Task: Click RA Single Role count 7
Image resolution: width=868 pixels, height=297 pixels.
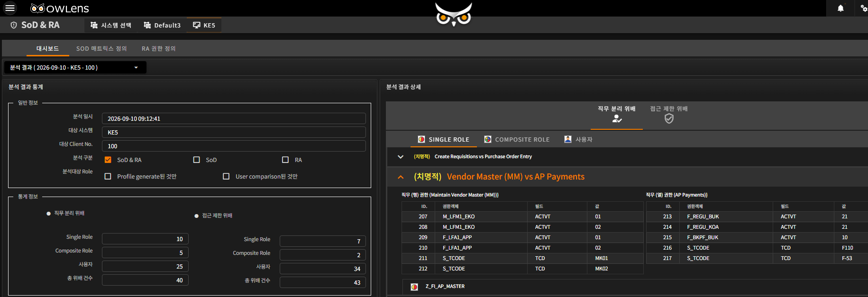Action: click(x=322, y=241)
